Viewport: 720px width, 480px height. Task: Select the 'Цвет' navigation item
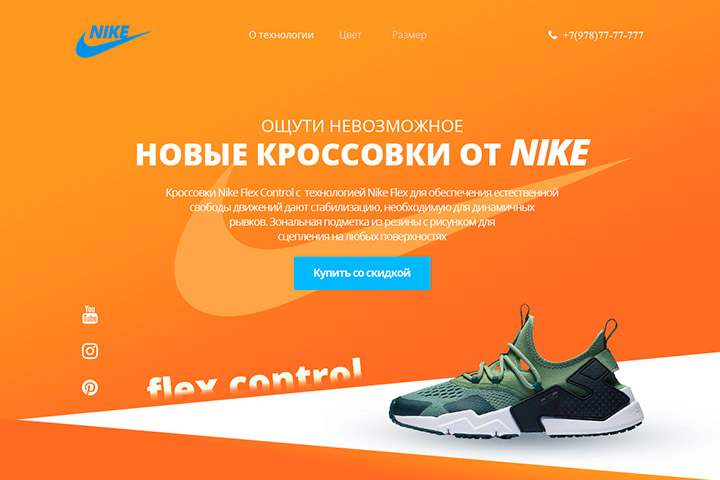(x=350, y=35)
